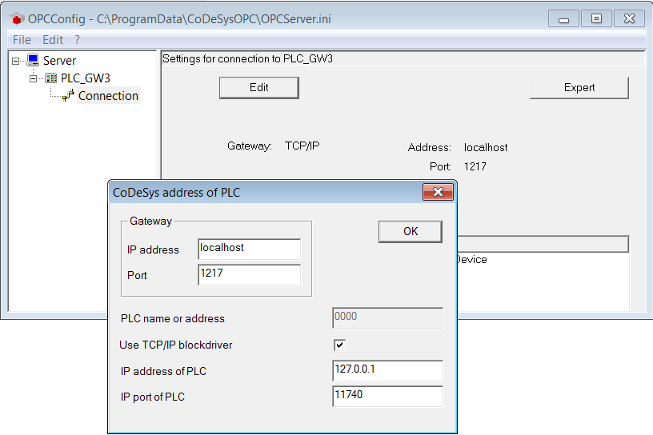
Task: Click the 'Use TCP/IP blockdriver' label
Action: pos(176,345)
